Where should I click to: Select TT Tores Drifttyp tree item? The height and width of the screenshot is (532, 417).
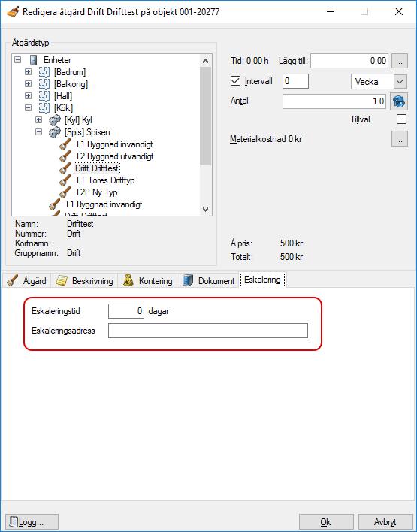coord(105,180)
